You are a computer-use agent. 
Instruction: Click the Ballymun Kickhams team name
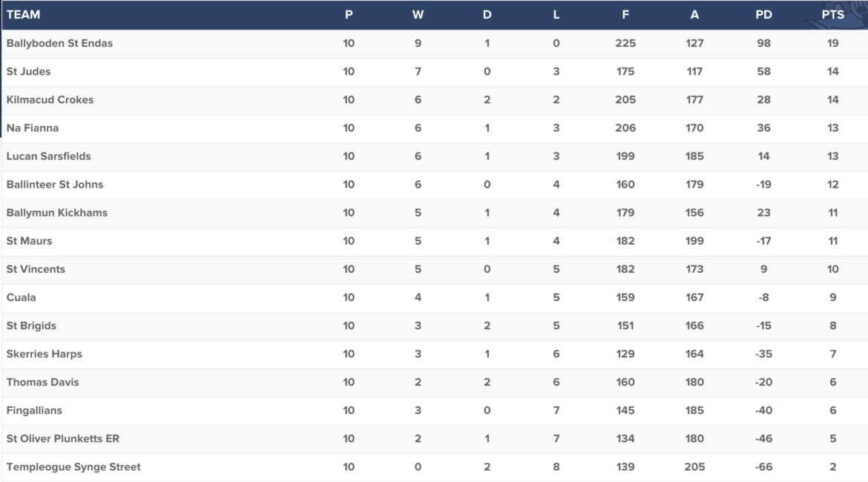(57, 213)
